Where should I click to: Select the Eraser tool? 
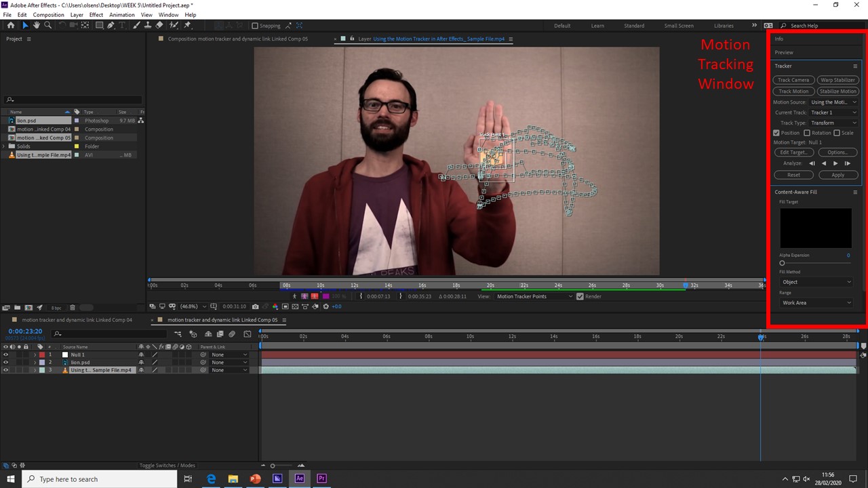(x=160, y=25)
